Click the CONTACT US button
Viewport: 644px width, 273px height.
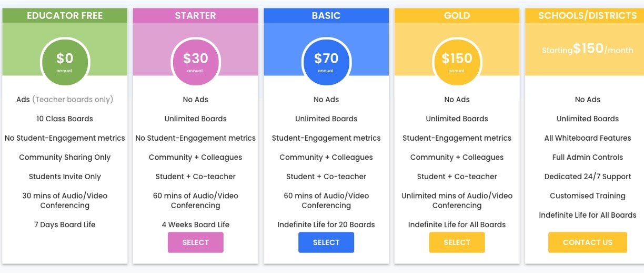tap(587, 242)
